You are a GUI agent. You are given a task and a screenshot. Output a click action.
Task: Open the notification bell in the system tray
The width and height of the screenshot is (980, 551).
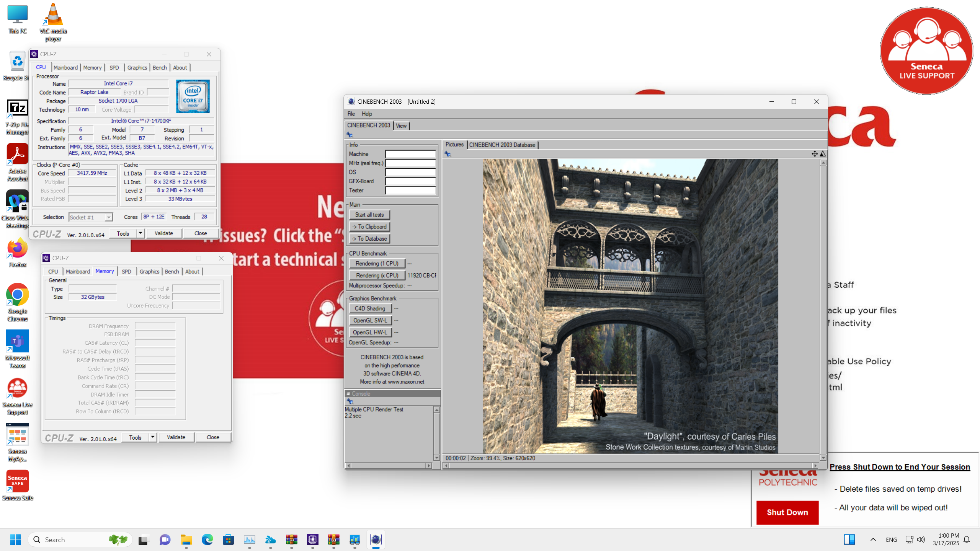click(967, 540)
